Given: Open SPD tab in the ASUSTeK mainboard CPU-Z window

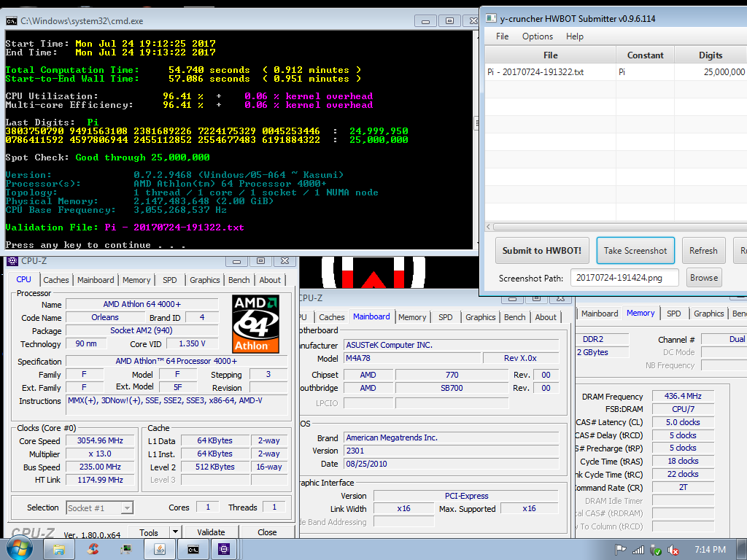Looking at the screenshot, I should tap(446, 317).
